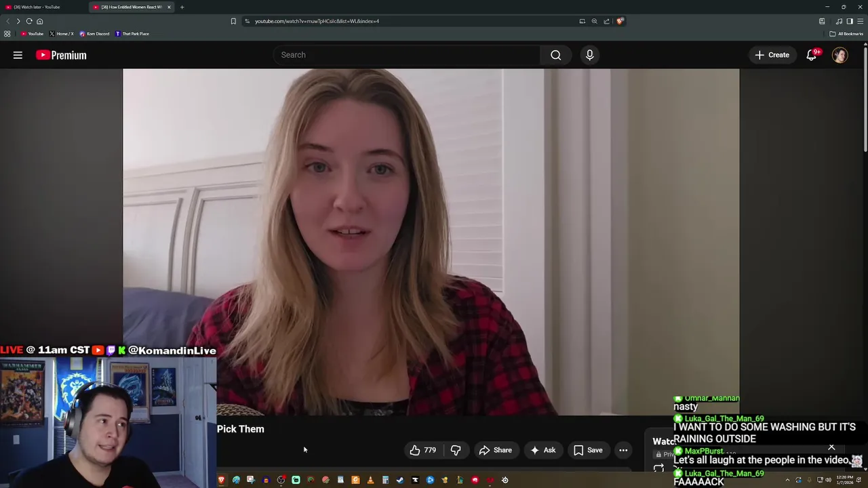Bookmark this page icon

[x=233, y=21]
